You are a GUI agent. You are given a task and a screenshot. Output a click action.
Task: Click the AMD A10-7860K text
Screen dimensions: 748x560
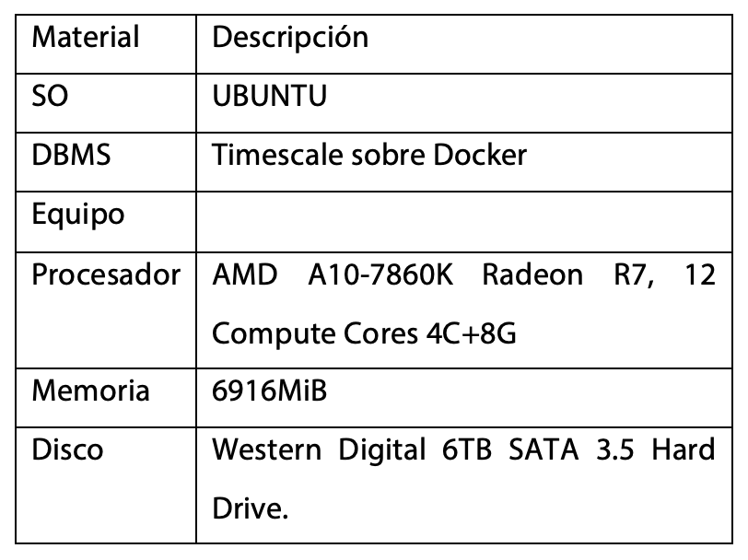click(x=333, y=274)
